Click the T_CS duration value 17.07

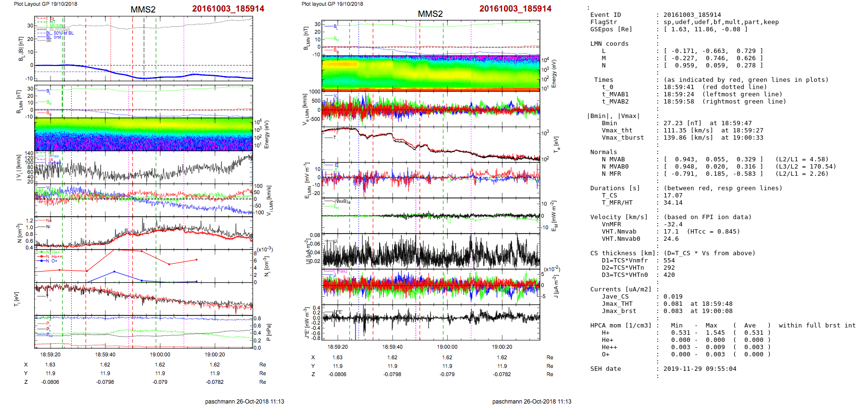[x=673, y=196]
